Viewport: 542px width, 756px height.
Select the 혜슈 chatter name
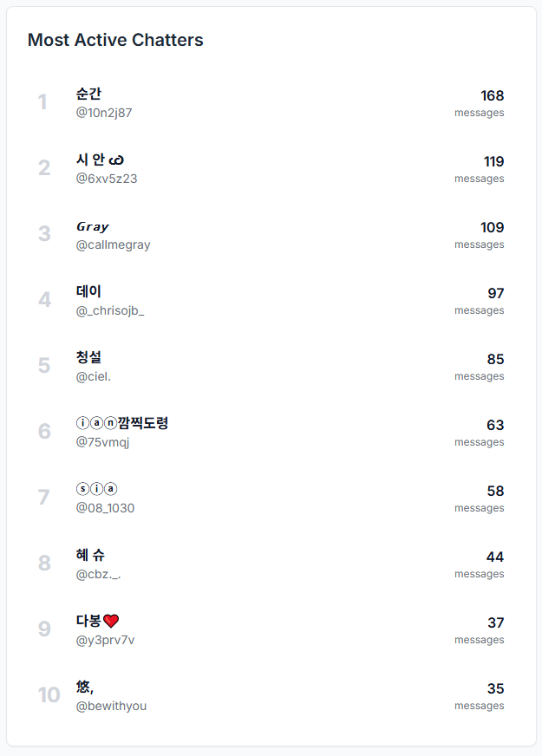point(90,555)
